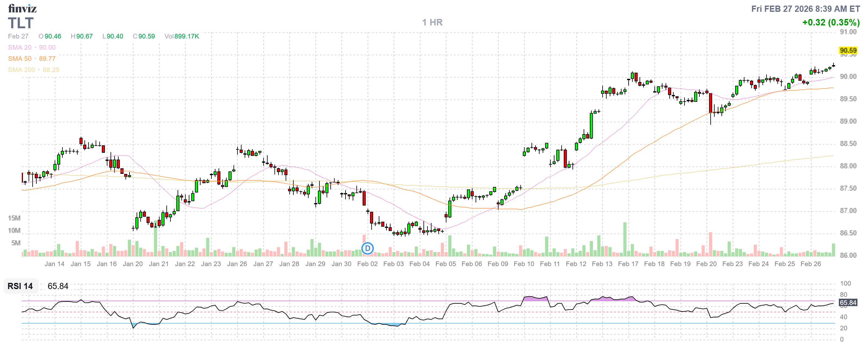Click the TLT ticker symbol
The image size is (868, 349).
point(21,23)
